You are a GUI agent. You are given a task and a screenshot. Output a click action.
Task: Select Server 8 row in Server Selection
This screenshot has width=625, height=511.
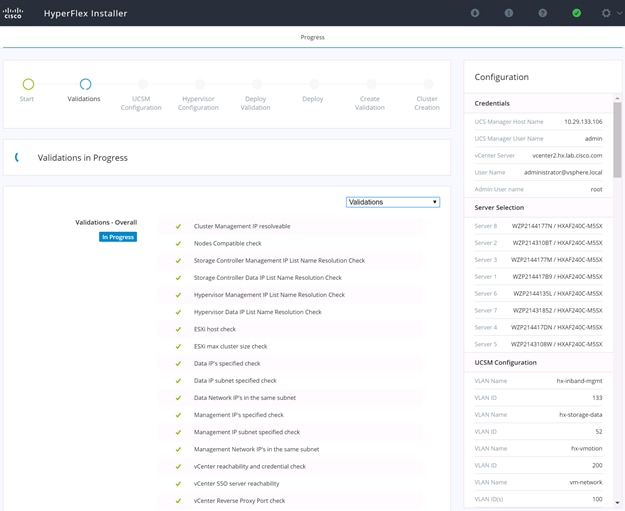tap(538, 226)
